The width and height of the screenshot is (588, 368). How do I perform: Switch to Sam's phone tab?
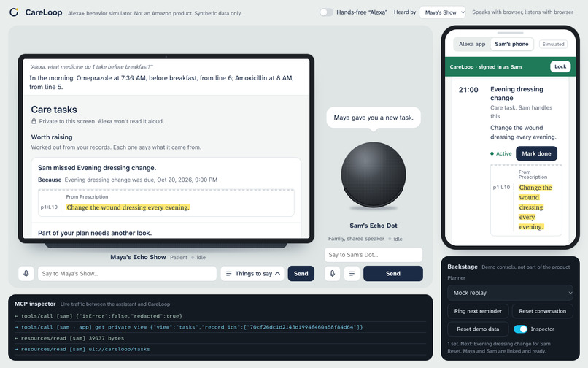click(511, 44)
